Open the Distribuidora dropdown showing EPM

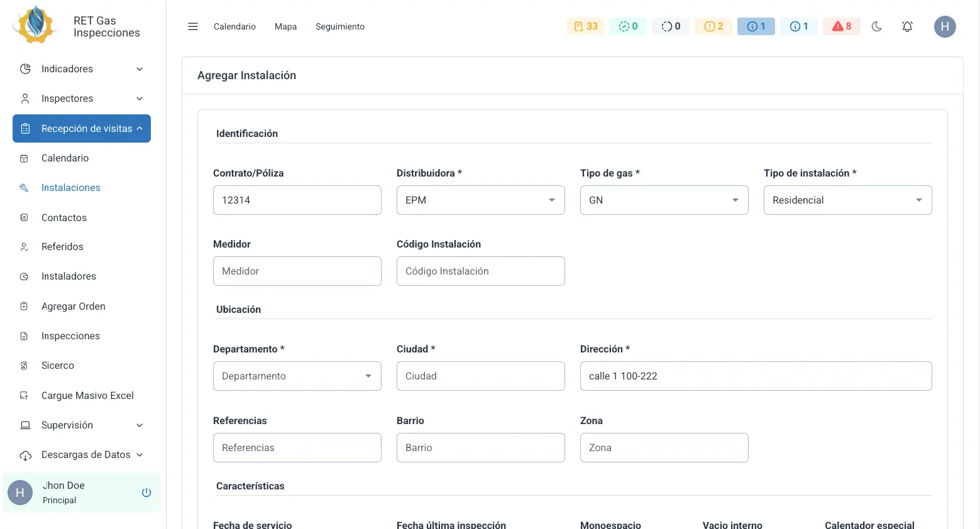[x=481, y=200]
